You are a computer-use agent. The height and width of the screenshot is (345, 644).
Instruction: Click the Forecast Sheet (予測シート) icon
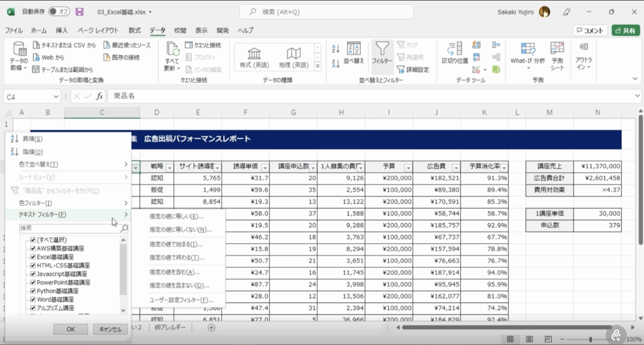(x=557, y=48)
